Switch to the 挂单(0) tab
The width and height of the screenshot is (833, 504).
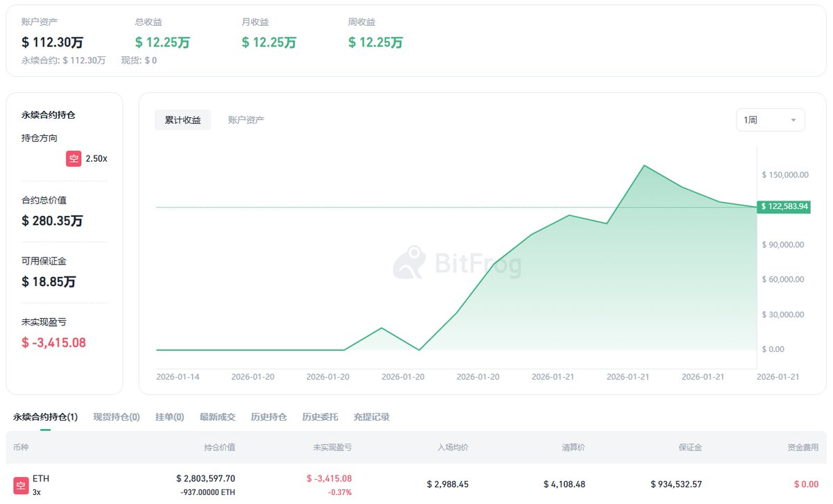(x=169, y=417)
